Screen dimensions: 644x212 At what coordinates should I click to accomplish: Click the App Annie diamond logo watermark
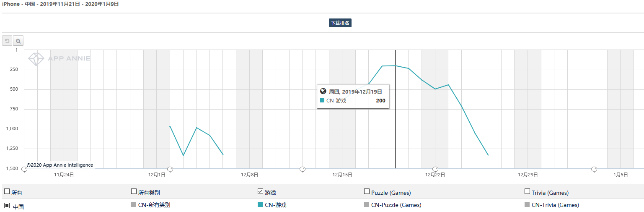(x=36, y=59)
